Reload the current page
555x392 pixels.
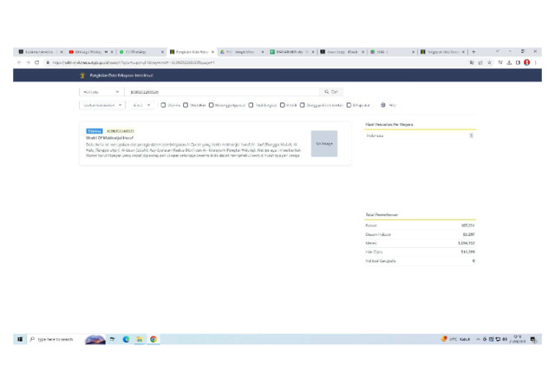[x=36, y=62]
